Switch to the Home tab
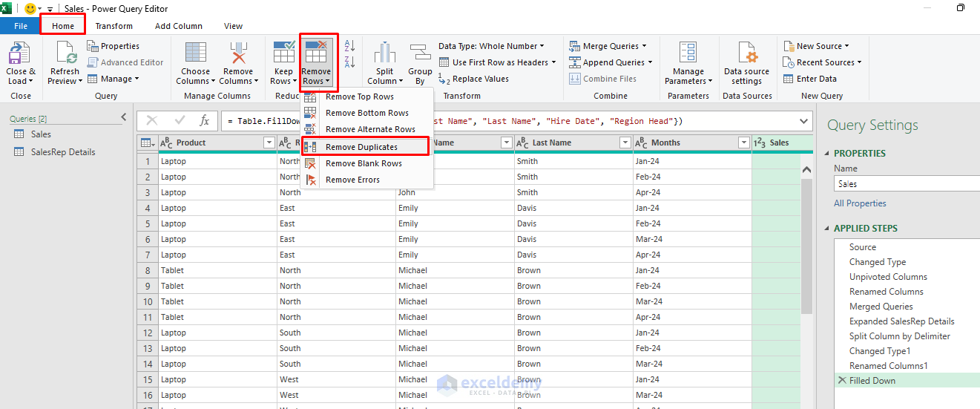 coord(63,26)
